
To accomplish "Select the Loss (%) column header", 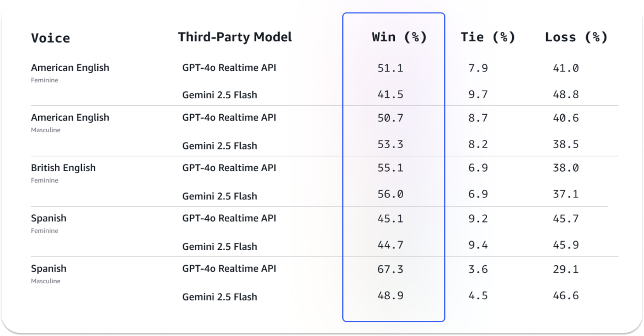I will (x=576, y=37).
